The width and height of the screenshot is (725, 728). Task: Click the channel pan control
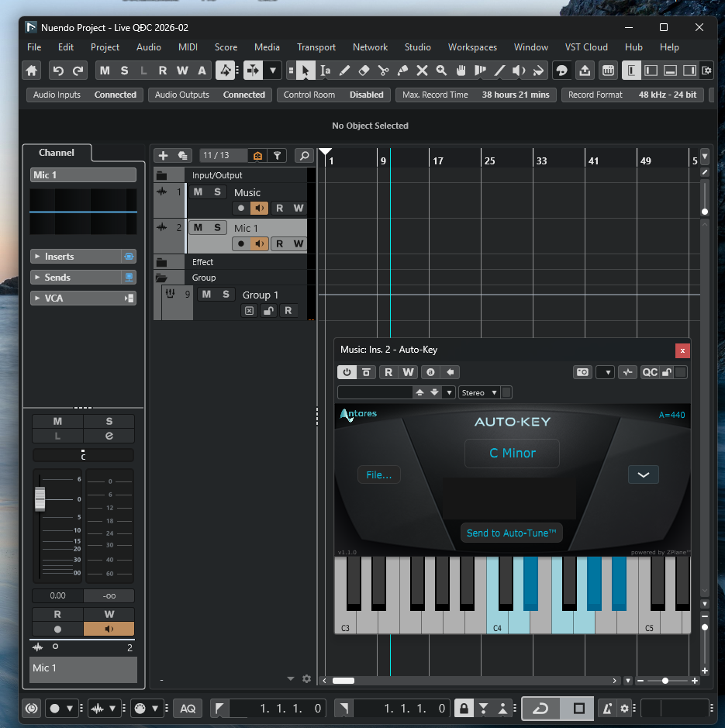pos(83,455)
